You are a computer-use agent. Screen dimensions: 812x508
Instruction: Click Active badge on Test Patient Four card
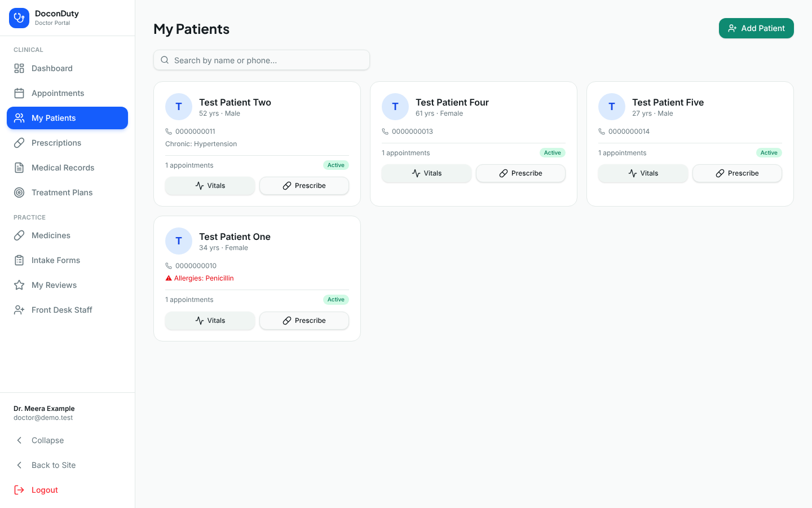click(x=553, y=153)
